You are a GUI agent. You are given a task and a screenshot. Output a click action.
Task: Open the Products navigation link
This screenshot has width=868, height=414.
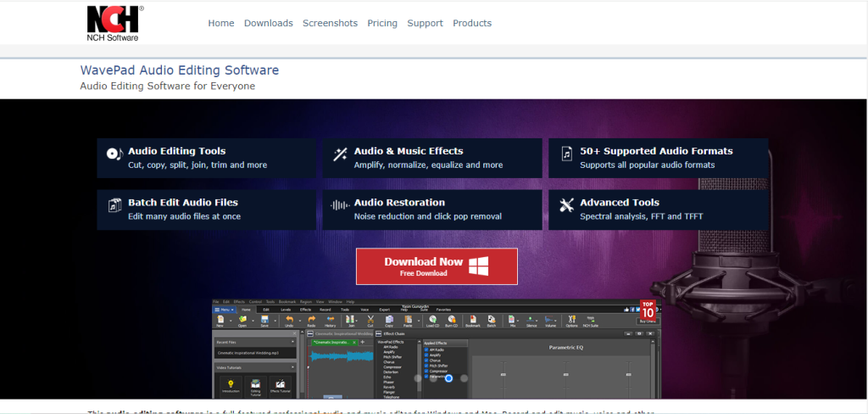tap(472, 23)
